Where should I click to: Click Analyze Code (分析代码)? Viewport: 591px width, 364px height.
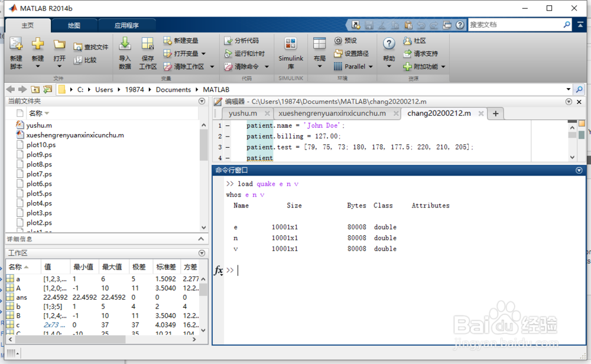[x=242, y=40]
